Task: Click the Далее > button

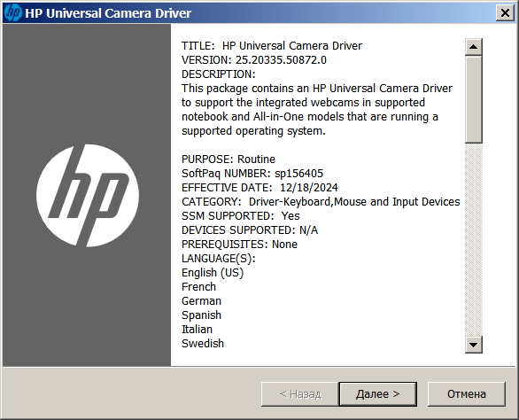Action: pos(377,394)
